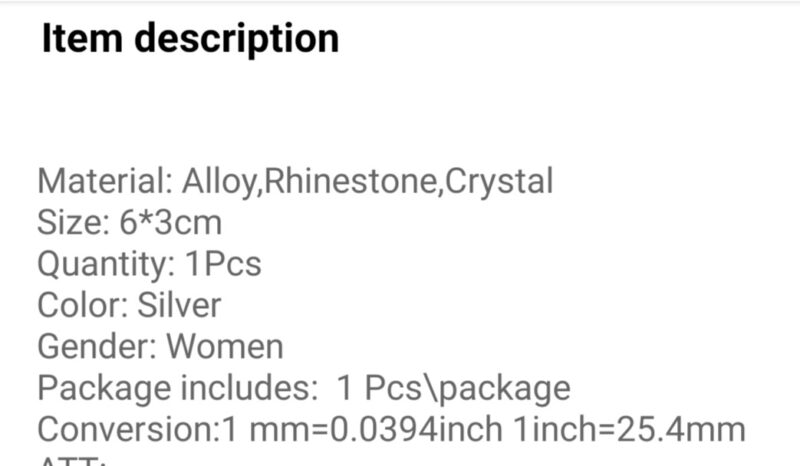The height and width of the screenshot is (466, 800).
Task: Click the 1Pcs quantity value
Action: (x=223, y=264)
